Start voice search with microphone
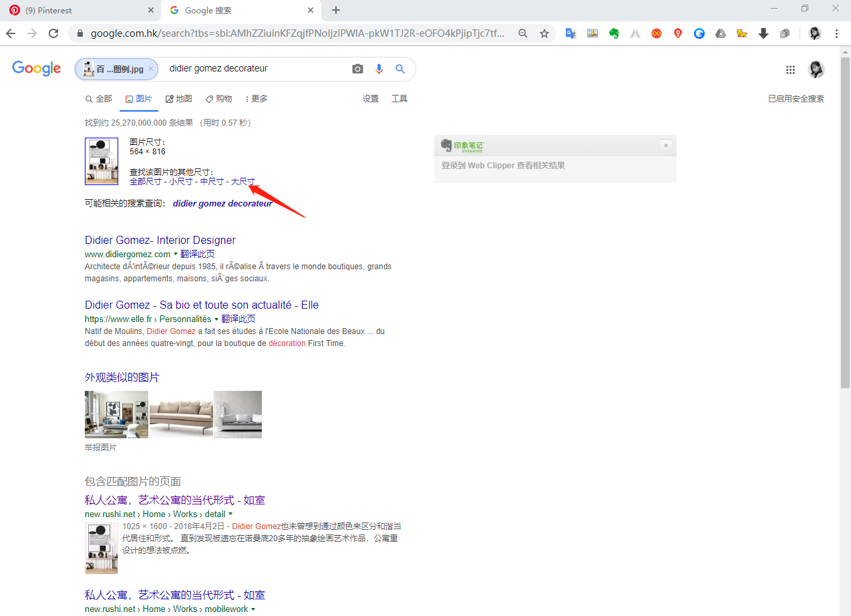Viewport: 851px width, 616px height. tap(379, 69)
